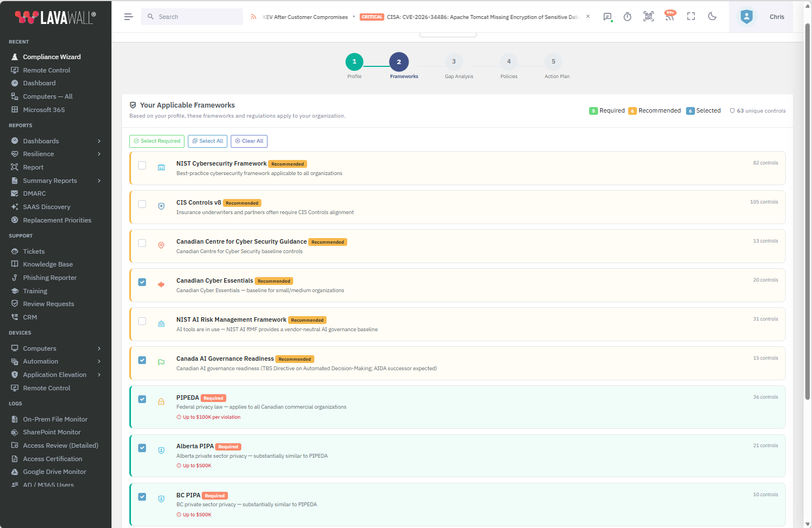The image size is (812, 528).
Task: Click inside the Search input field
Action: click(x=192, y=17)
